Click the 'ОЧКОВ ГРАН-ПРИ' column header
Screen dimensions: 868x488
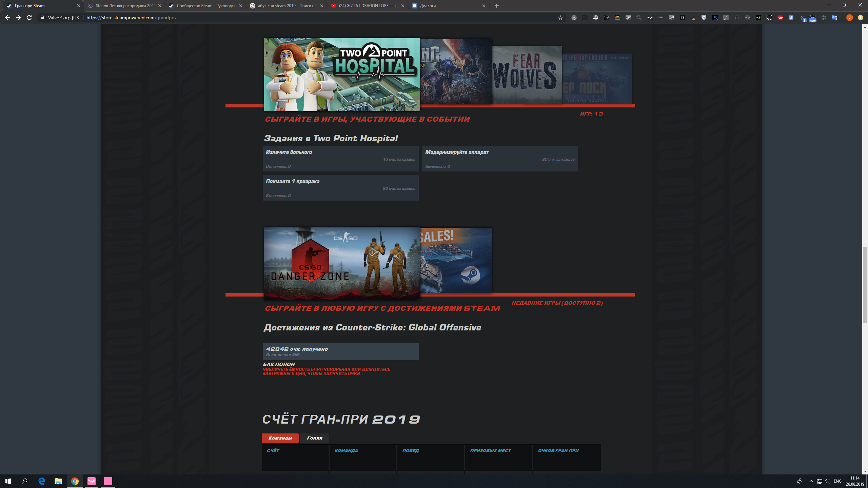click(x=558, y=450)
